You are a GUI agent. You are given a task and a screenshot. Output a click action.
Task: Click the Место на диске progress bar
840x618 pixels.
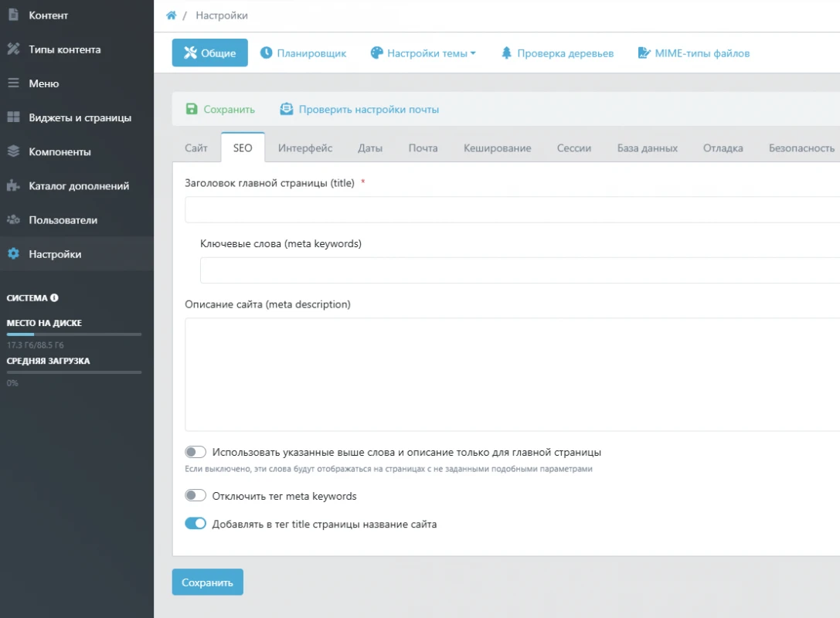coord(74,334)
